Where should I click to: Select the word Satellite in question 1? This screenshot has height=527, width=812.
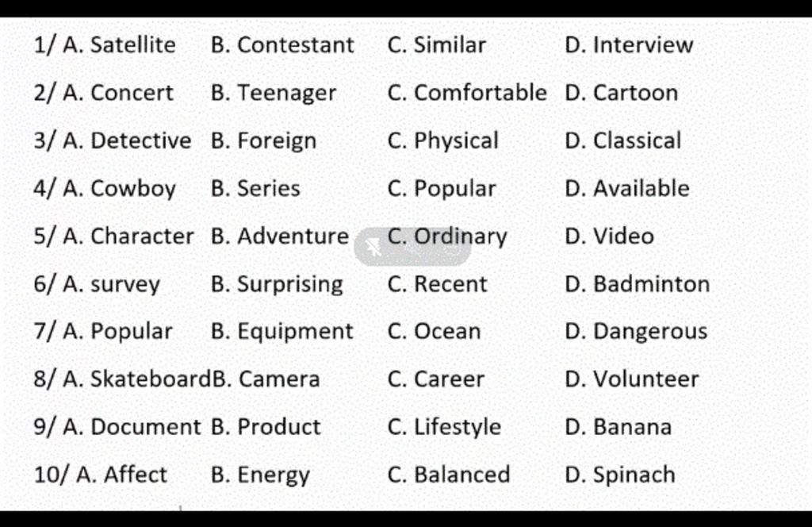click(x=133, y=44)
